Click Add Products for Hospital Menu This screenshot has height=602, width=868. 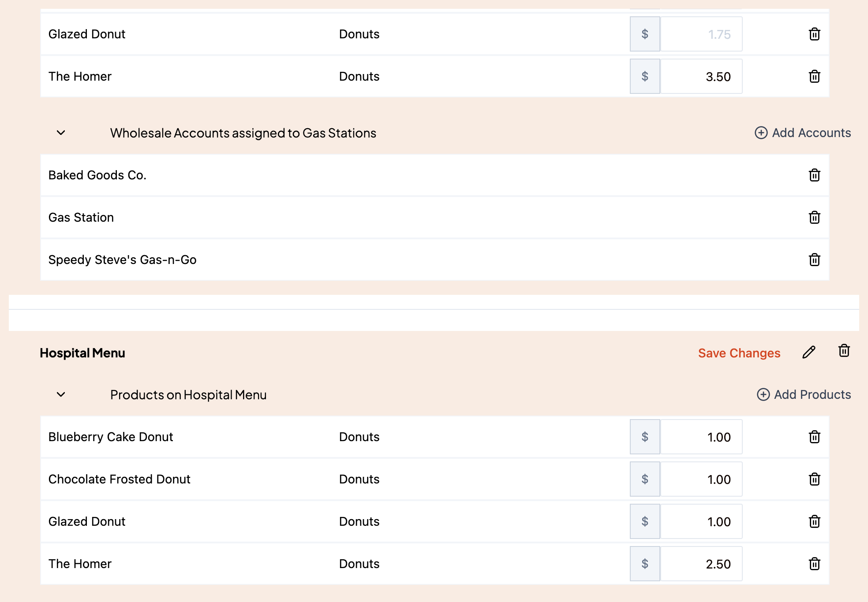pos(804,394)
